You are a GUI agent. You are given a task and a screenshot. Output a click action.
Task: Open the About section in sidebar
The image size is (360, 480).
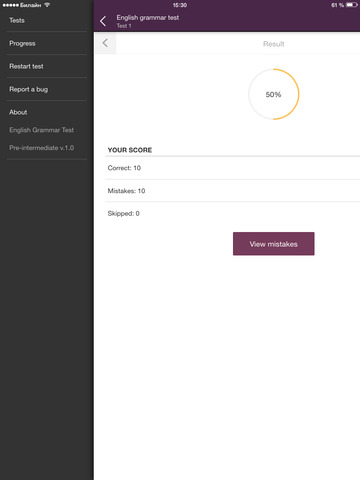[18, 112]
